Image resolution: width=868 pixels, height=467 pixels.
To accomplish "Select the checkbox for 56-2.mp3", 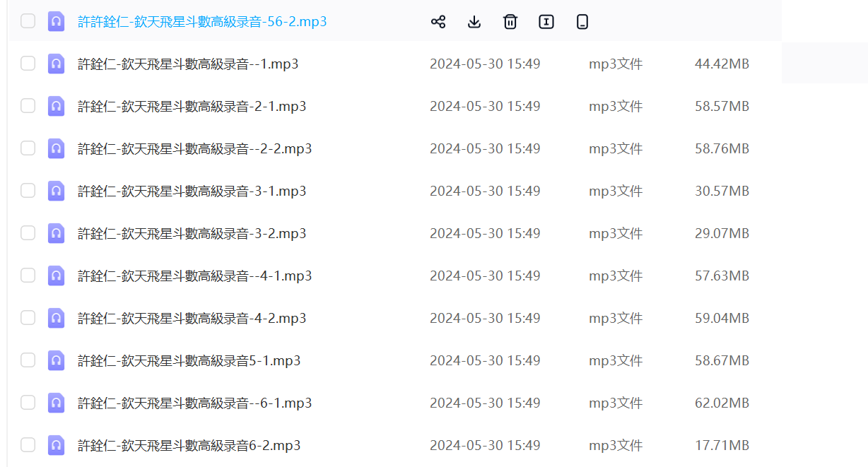I will tap(28, 21).
